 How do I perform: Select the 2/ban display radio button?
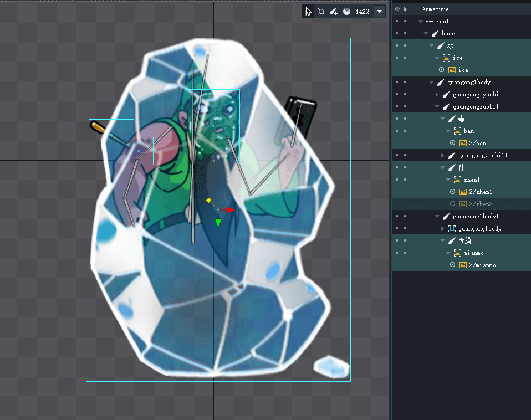tap(452, 143)
